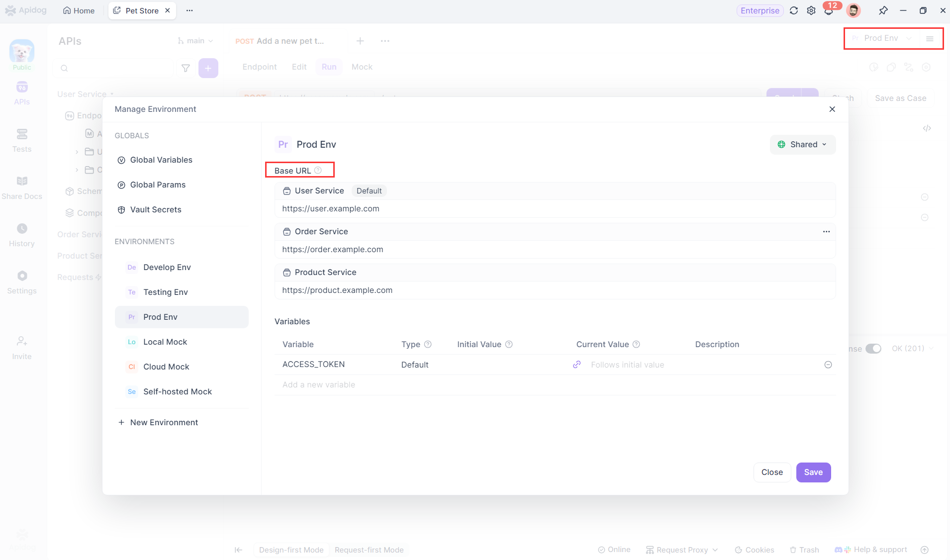
Task: Click the Initial Value help icon
Action: coord(509,344)
